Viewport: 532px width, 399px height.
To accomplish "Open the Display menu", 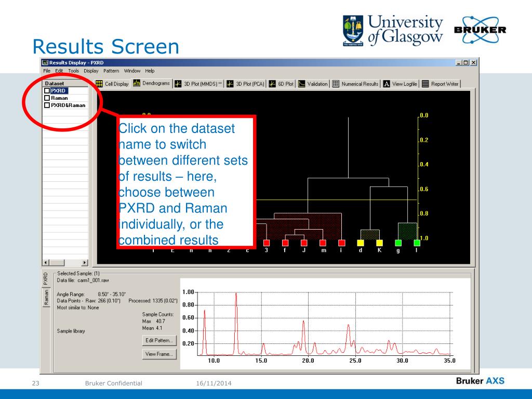I will [91, 71].
